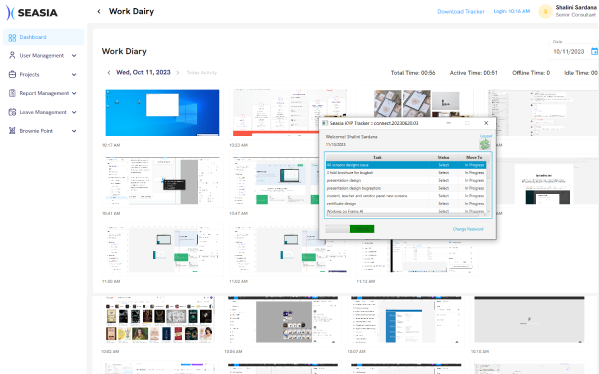Image resolution: width=599 pixels, height=374 pixels.
Task: Select 'student, teacher and vendor panel' row
Action: [406, 196]
